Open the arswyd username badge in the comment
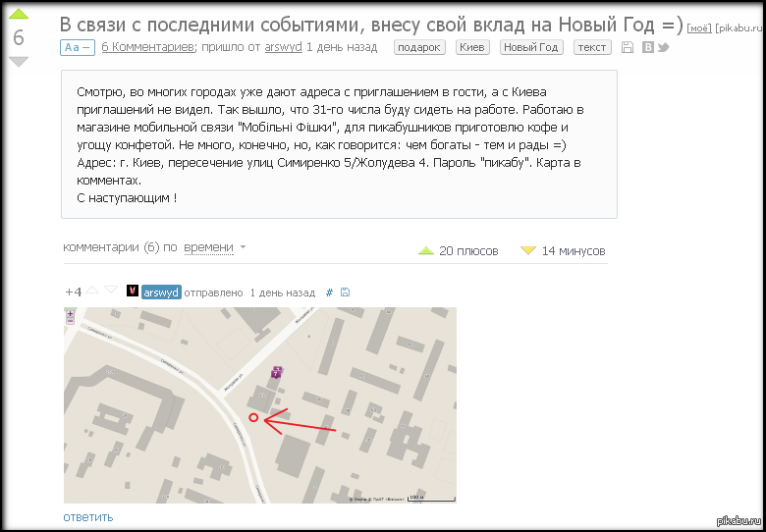766x532 pixels. (162, 293)
